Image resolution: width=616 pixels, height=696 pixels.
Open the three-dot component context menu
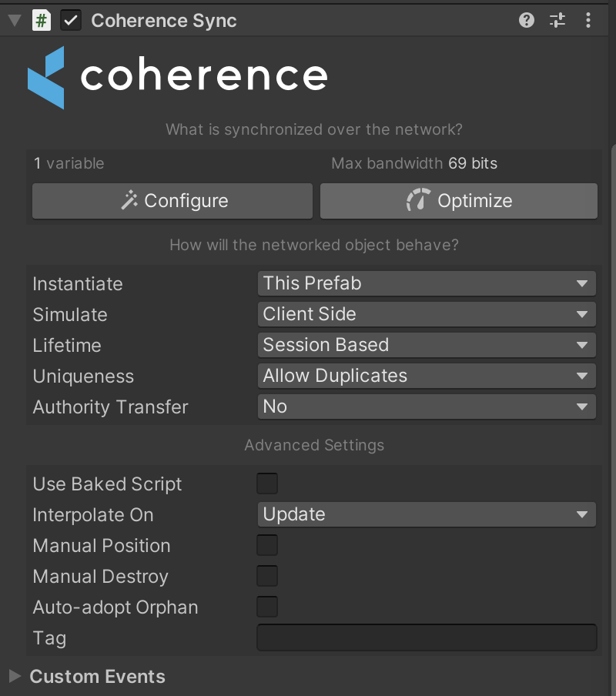click(x=588, y=21)
